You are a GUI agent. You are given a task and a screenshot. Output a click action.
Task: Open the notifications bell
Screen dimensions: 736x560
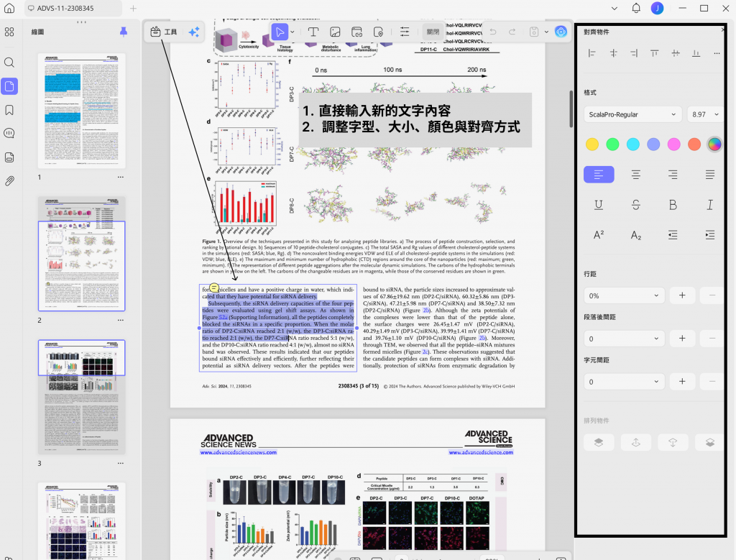point(636,8)
